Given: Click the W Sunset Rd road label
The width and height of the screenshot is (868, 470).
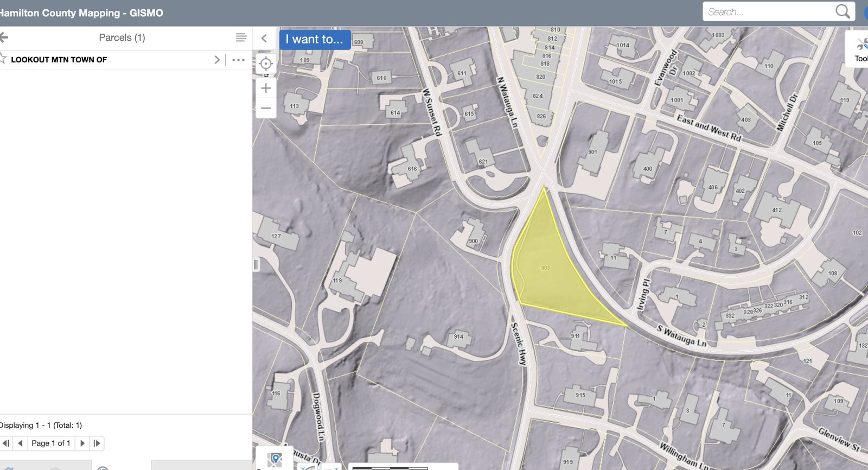Looking at the screenshot, I should click(x=432, y=112).
